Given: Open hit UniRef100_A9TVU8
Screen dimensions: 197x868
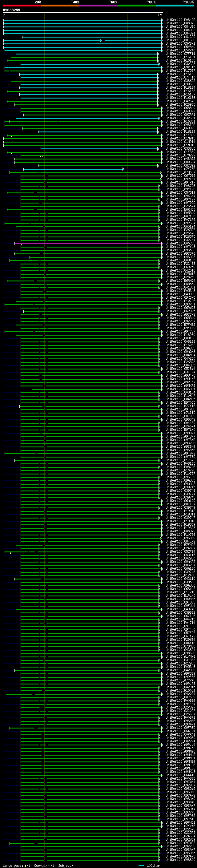Looking at the screenshot, I should click(x=180, y=247).
